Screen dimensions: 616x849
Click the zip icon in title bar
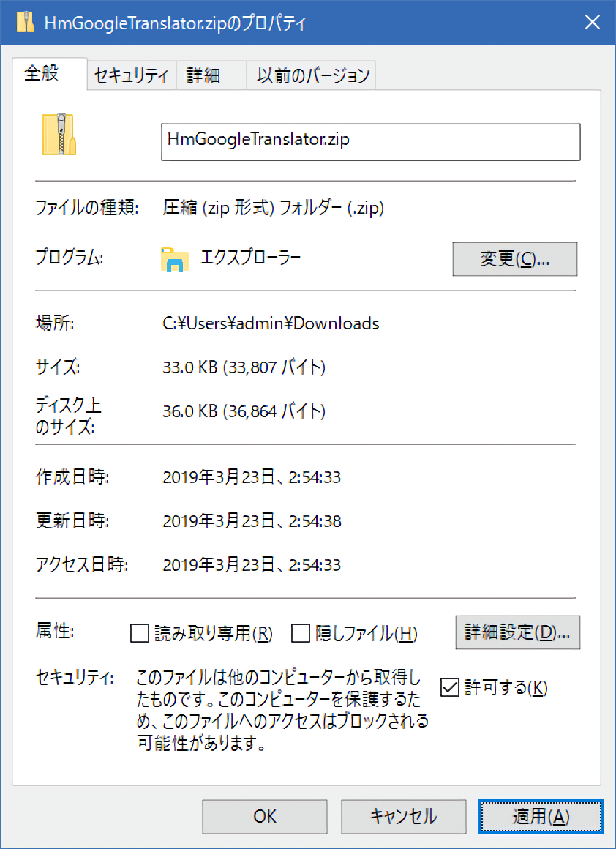pos(25,23)
